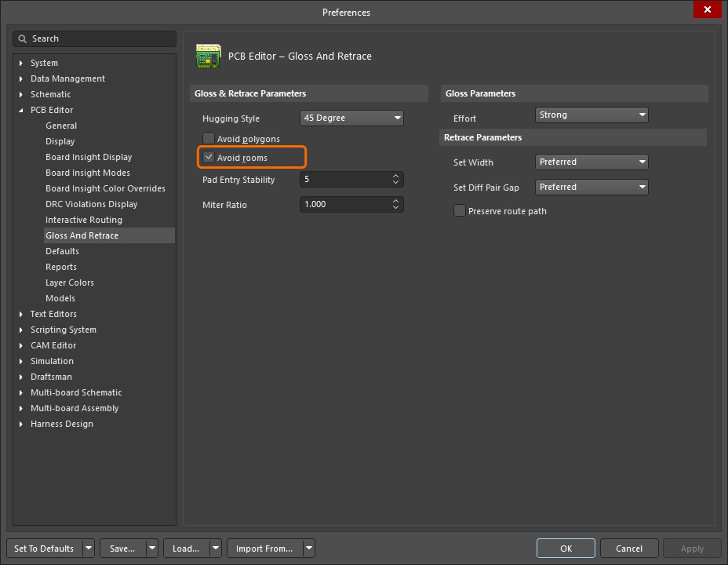Increment Pad Entry Stability with up arrow
The height and width of the screenshot is (565, 728).
pyautogui.click(x=396, y=176)
